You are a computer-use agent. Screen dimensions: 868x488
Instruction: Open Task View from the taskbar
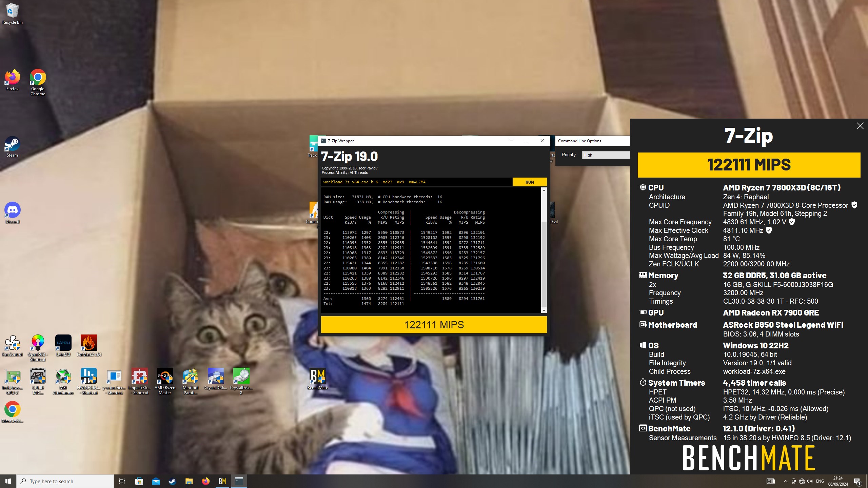(x=122, y=481)
